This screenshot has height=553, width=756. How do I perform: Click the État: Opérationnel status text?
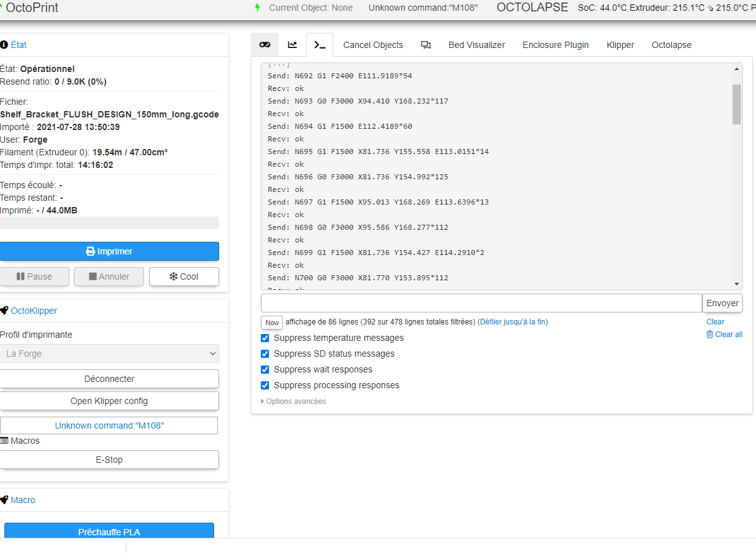37,69
